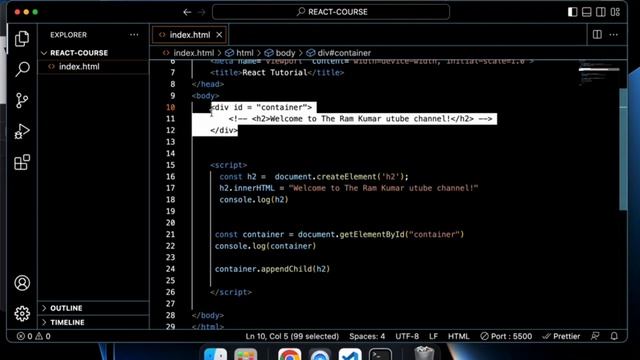Open index.html in the Explorer tree
640x360 pixels.
[79, 67]
